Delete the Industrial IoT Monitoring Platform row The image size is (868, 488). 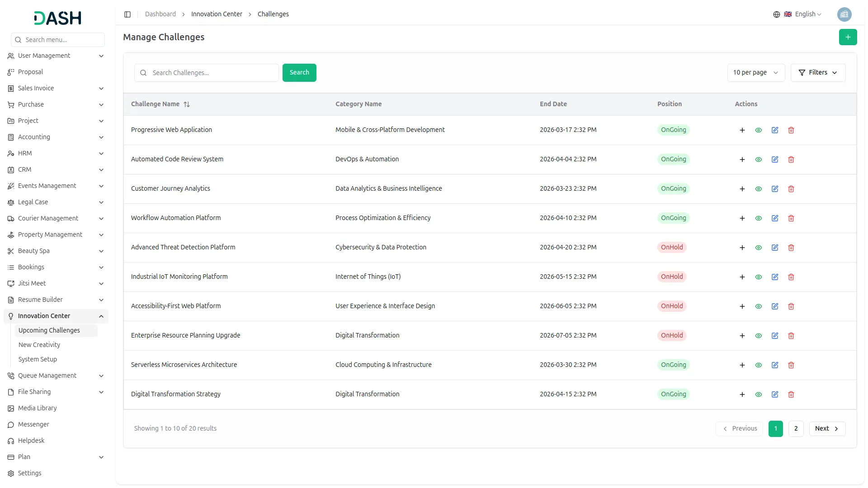791,277
